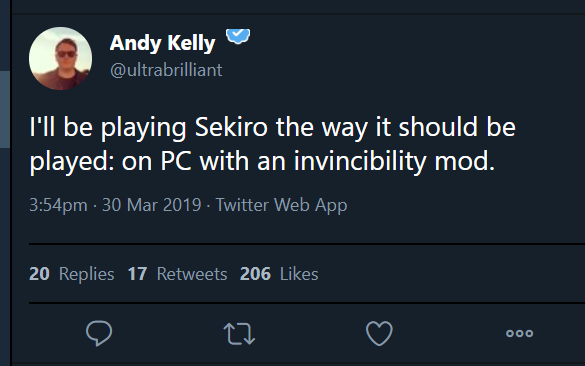Click the scrollbar track below the thumb
The width and height of the screenshot is (585, 366).
(4, 257)
